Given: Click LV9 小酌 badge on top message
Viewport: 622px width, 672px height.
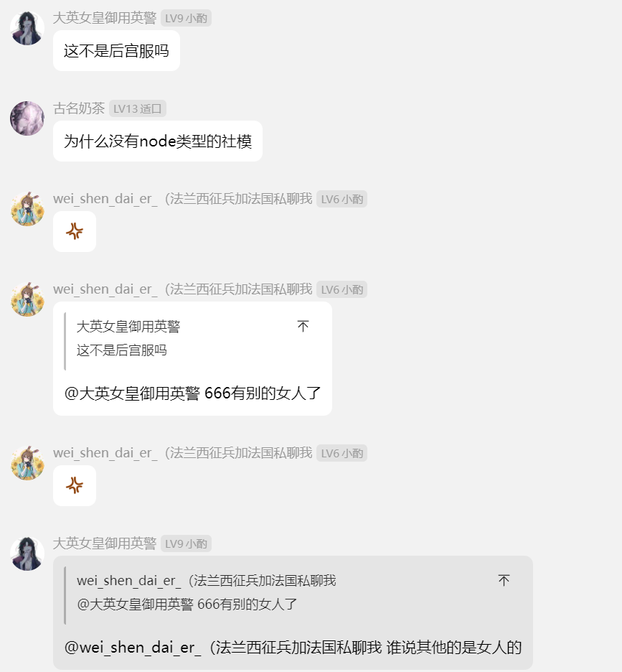Looking at the screenshot, I should [186, 19].
